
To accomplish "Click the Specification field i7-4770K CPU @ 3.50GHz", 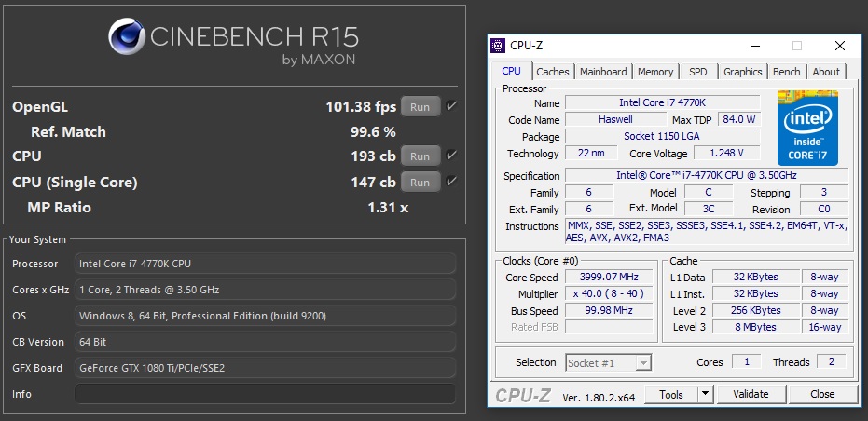I will point(707,176).
